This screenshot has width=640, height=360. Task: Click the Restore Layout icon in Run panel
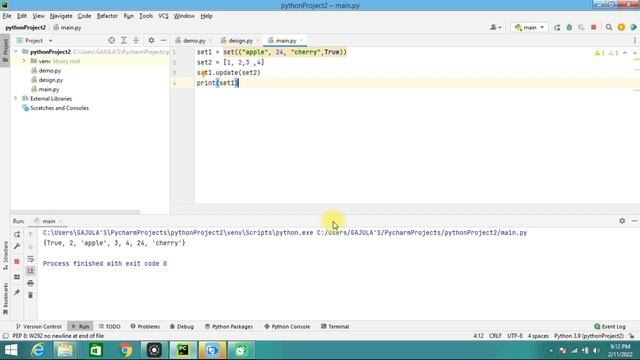coord(17,277)
